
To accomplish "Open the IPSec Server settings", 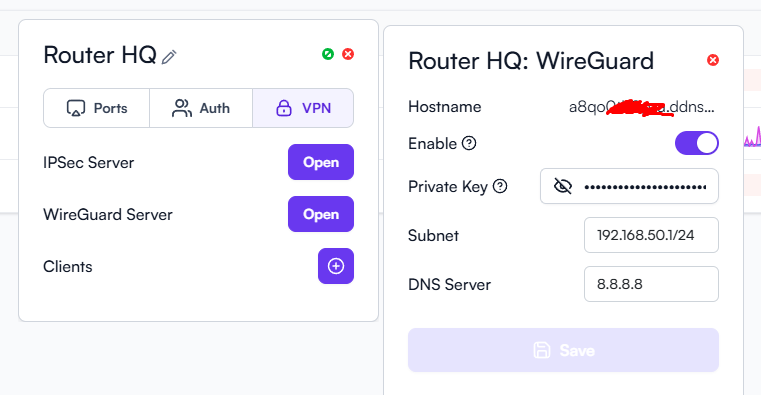I will click(x=321, y=162).
